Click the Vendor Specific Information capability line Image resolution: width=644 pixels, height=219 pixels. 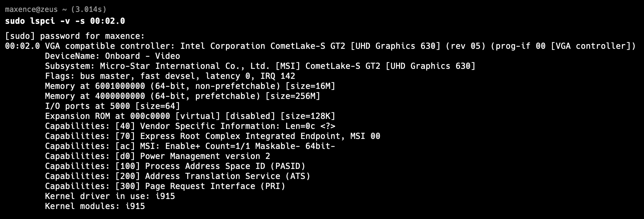190,126
